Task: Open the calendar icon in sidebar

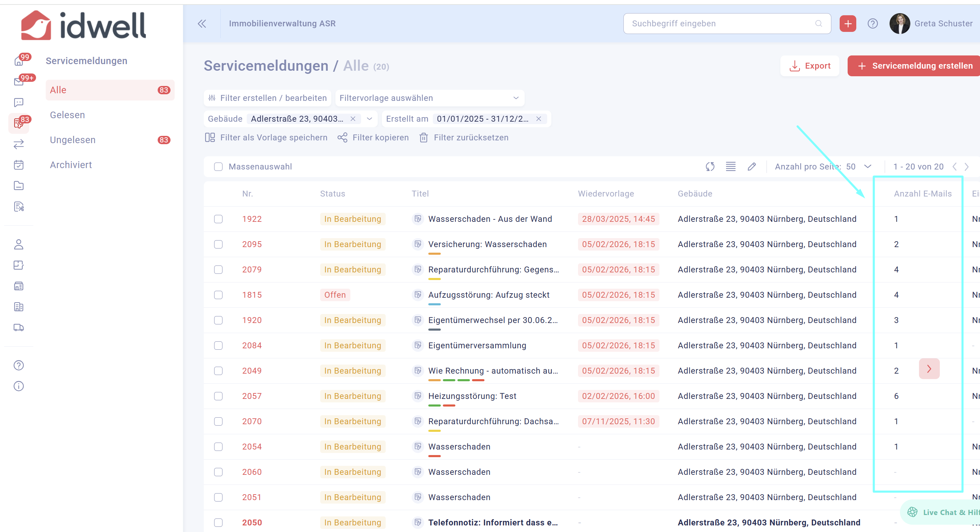Action: point(19,165)
